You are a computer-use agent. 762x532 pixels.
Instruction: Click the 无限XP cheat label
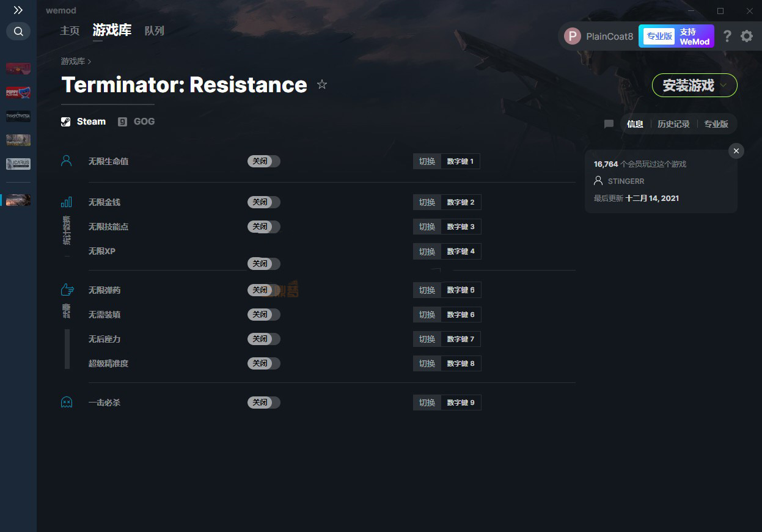pos(102,251)
